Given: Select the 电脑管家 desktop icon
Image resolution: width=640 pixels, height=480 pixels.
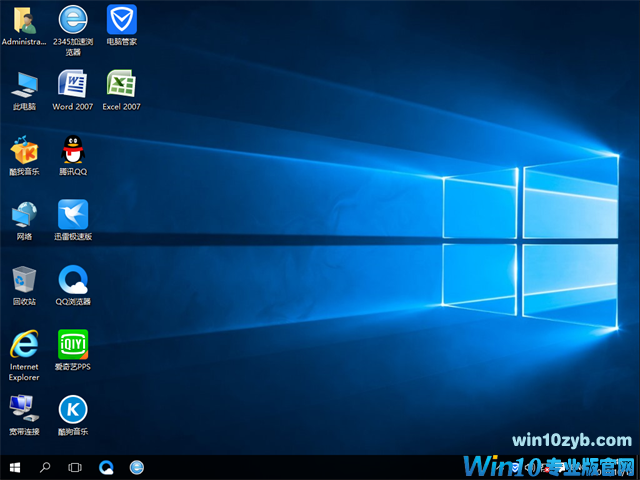Looking at the screenshot, I should point(121,20).
